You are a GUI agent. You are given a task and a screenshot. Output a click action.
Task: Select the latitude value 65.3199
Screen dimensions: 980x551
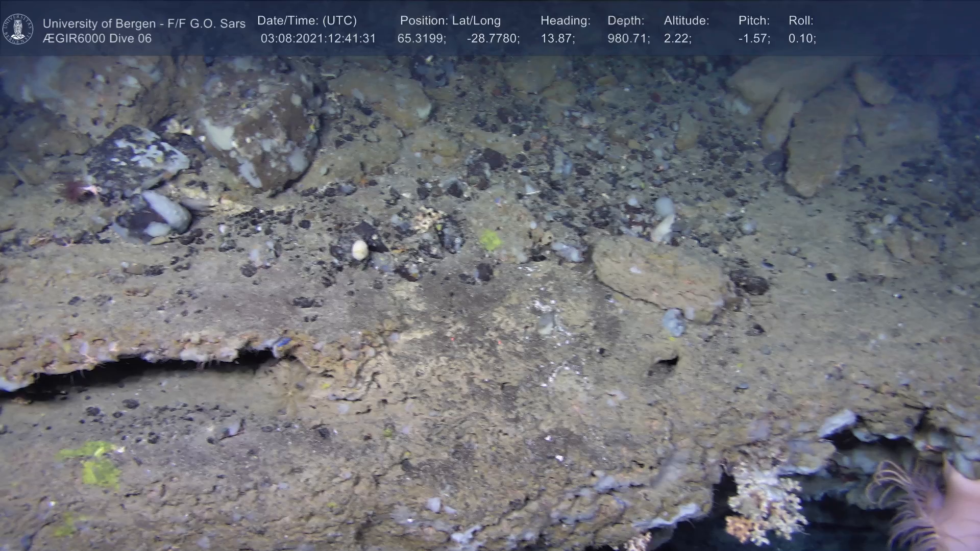[x=421, y=39]
